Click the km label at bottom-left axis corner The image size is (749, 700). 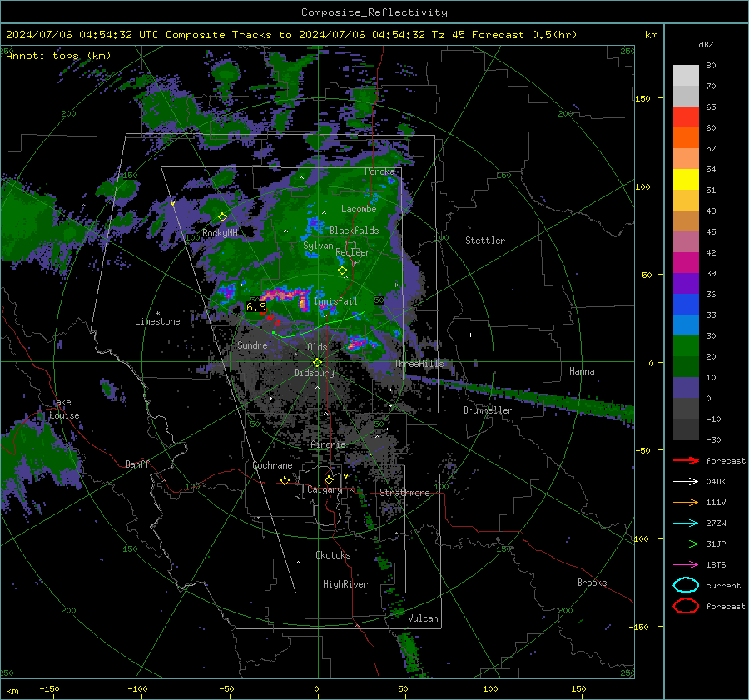(12, 691)
